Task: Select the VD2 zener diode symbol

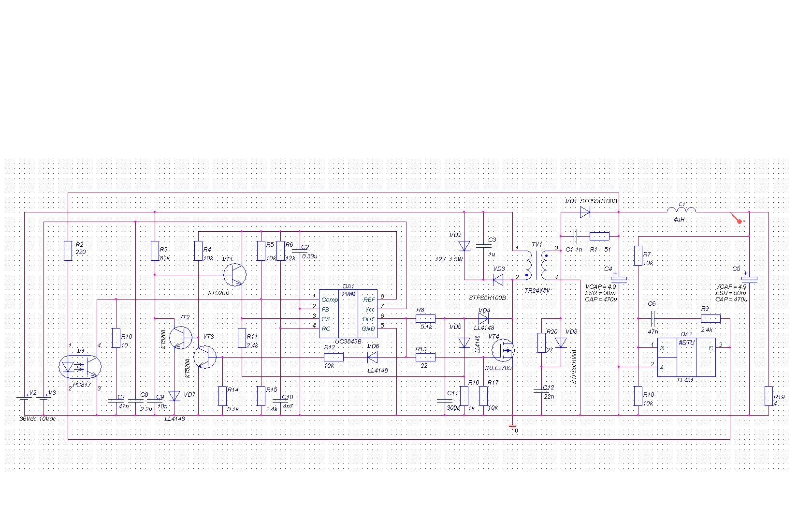Action: pos(464,246)
